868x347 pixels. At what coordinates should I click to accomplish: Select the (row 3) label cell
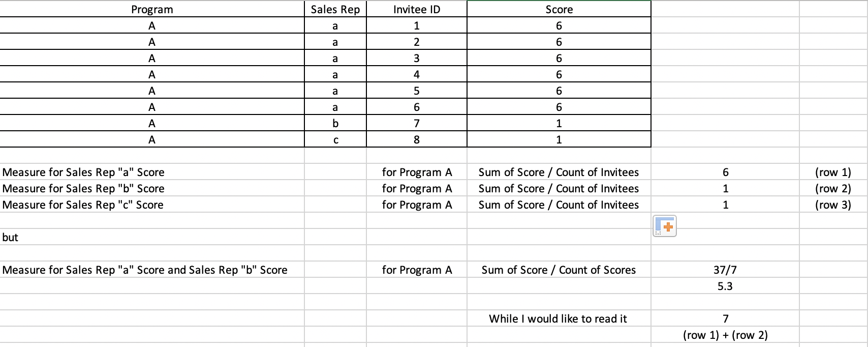[x=833, y=205]
